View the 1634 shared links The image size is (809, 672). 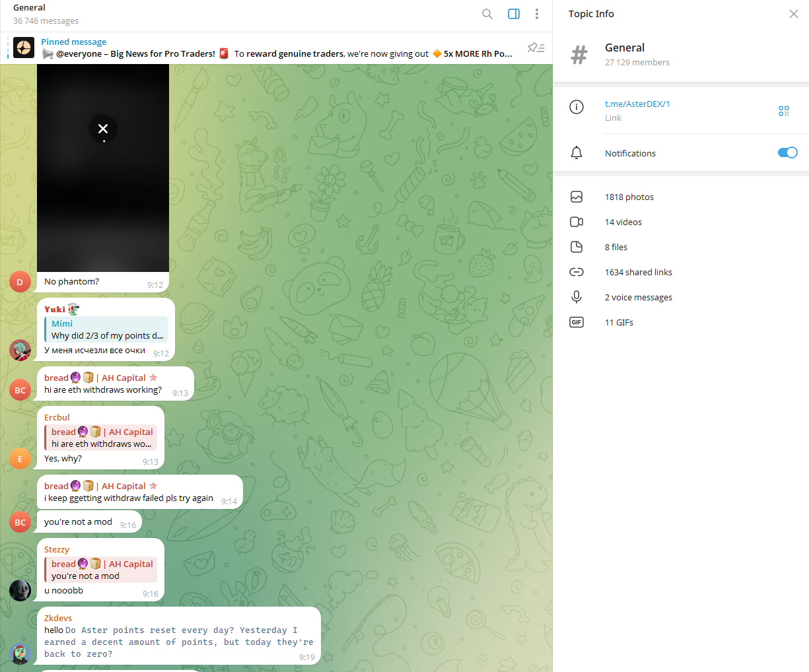pos(638,272)
